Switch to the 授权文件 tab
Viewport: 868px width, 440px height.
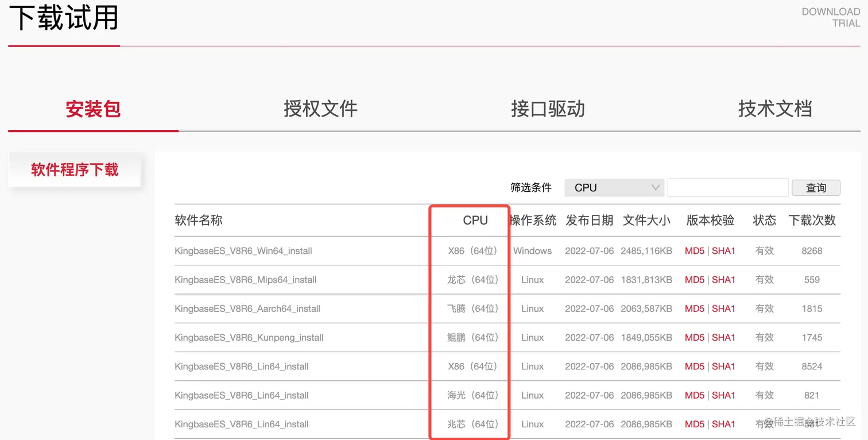(320, 109)
